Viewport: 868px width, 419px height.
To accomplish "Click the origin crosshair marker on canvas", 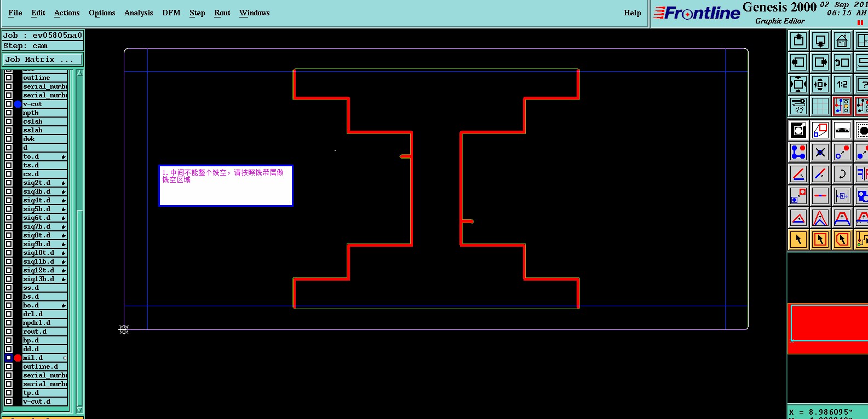I will (x=124, y=329).
